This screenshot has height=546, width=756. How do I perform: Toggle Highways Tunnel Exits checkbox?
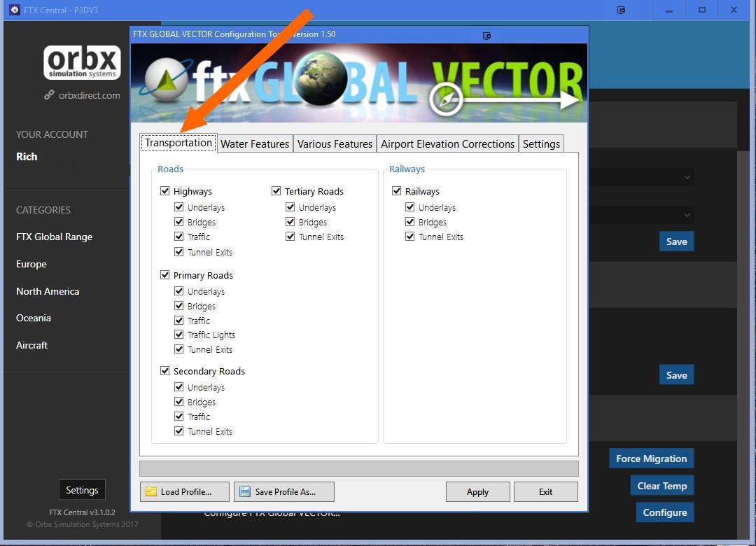(179, 252)
